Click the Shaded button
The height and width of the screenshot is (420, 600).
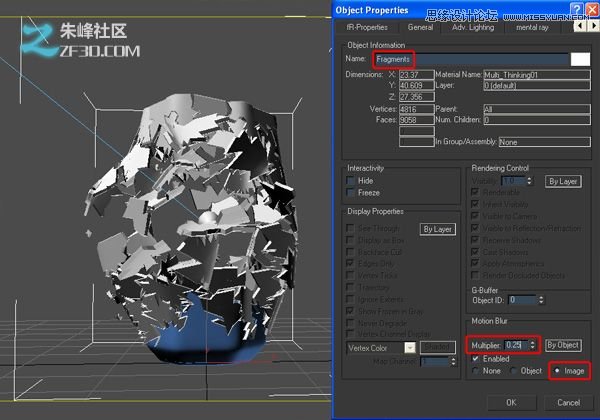click(x=437, y=347)
